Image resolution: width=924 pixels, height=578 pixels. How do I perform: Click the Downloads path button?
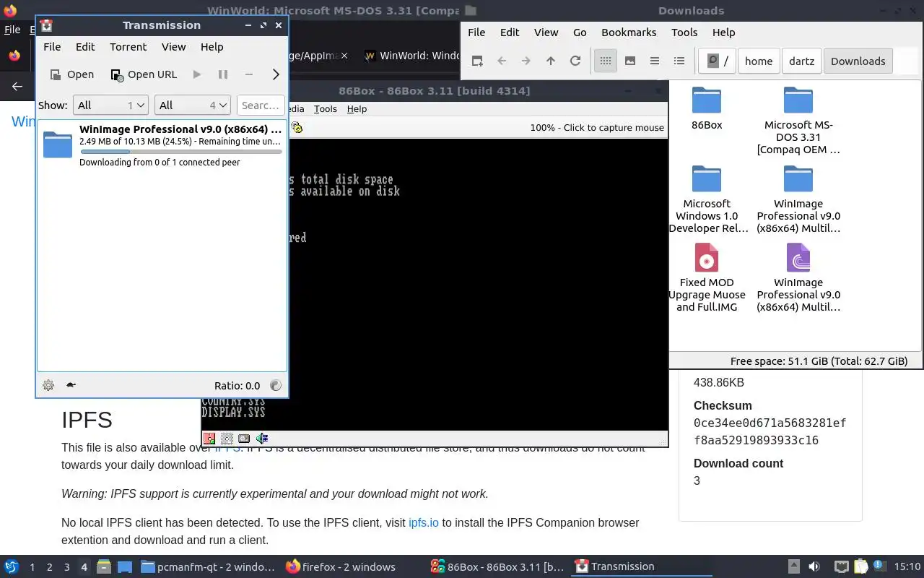858,61
